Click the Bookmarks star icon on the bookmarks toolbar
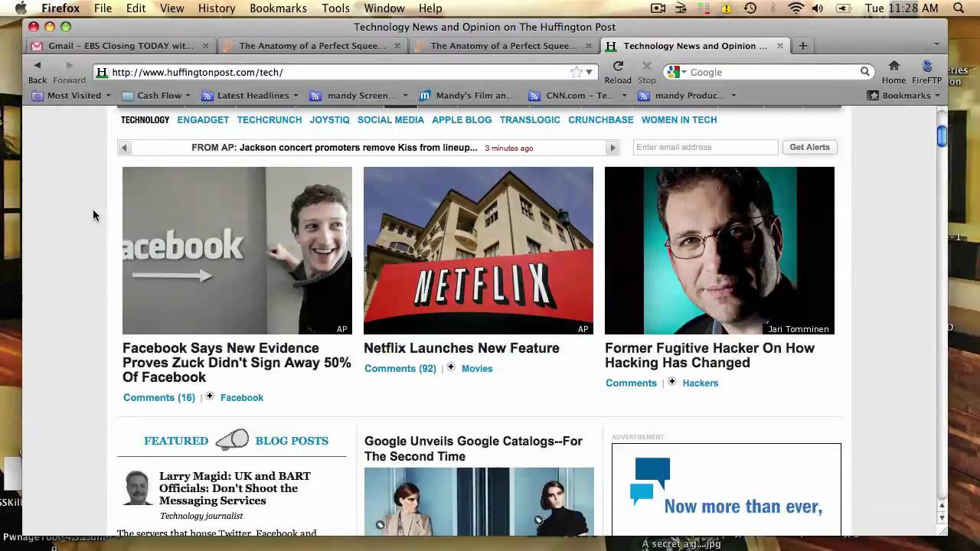This screenshot has height=551, width=980. pyautogui.click(x=873, y=96)
